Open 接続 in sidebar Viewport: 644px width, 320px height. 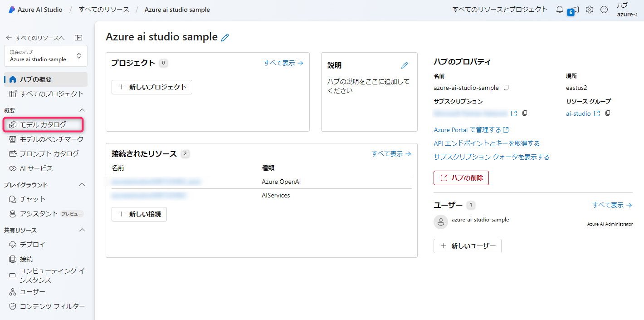46,259
